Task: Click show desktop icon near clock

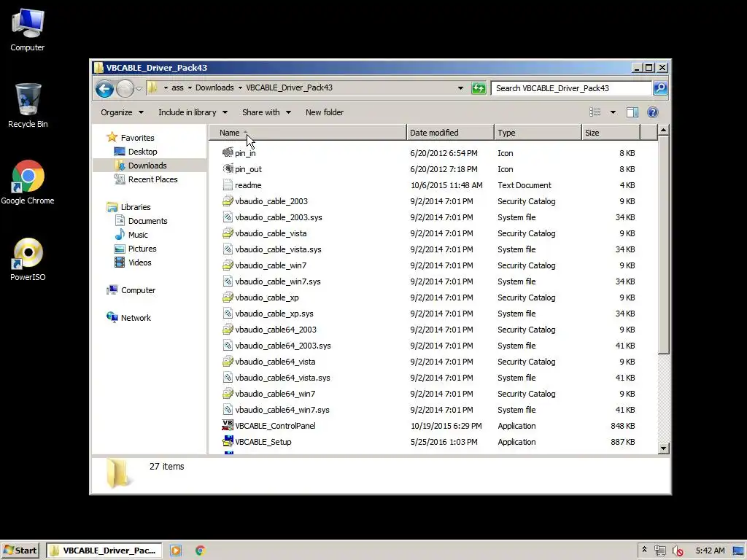Action: pos(738,551)
